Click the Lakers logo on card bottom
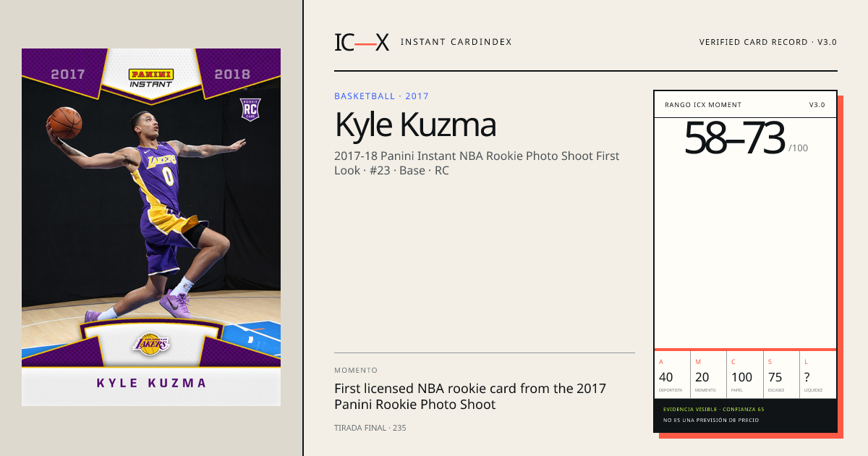Image resolution: width=868 pixels, height=456 pixels. click(x=151, y=344)
